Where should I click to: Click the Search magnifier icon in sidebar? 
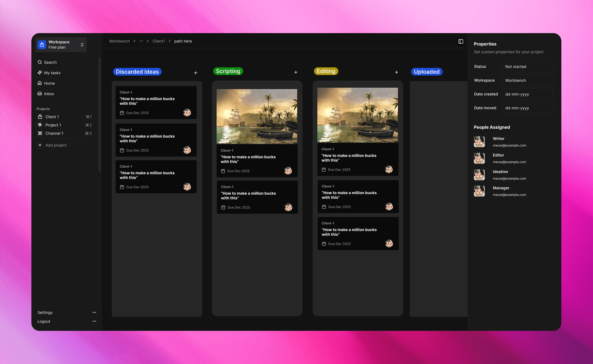click(40, 62)
